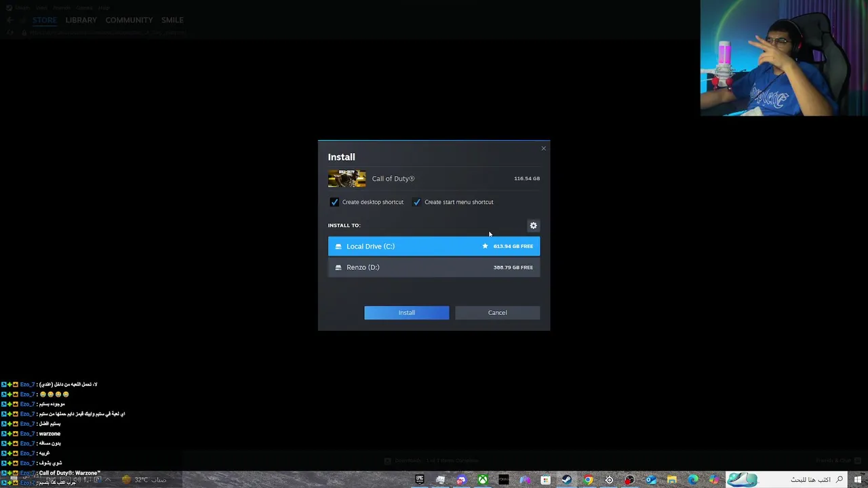
Task: Open the SMILE profile tab in Steam
Action: pyautogui.click(x=172, y=20)
